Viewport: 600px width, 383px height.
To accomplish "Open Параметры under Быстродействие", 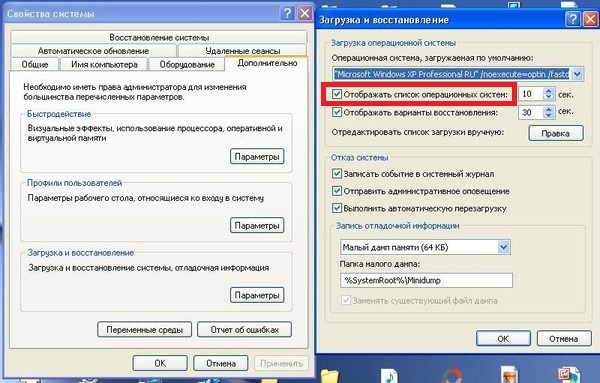I will (257, 156).
